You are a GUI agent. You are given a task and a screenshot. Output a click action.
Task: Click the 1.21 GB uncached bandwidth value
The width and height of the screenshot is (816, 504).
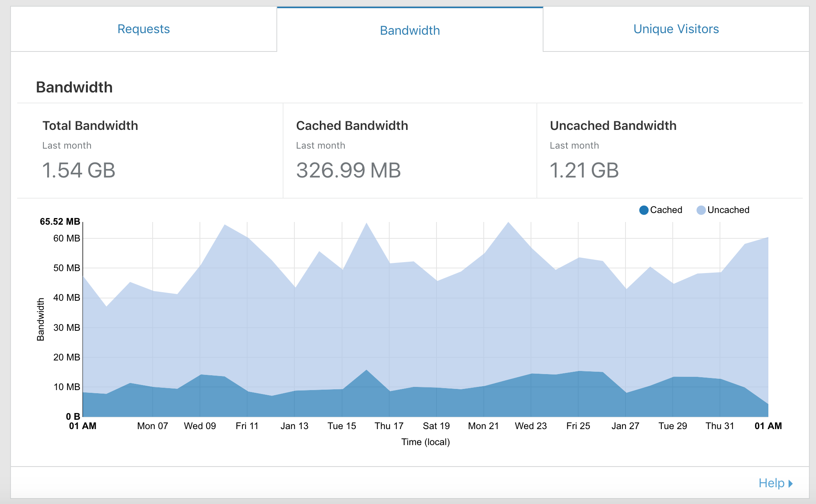[x=584, y=170]
